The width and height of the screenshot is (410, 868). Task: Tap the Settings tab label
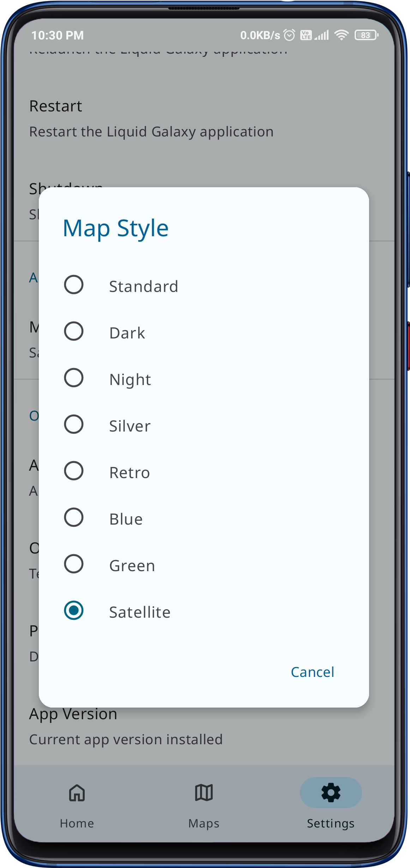331,824
